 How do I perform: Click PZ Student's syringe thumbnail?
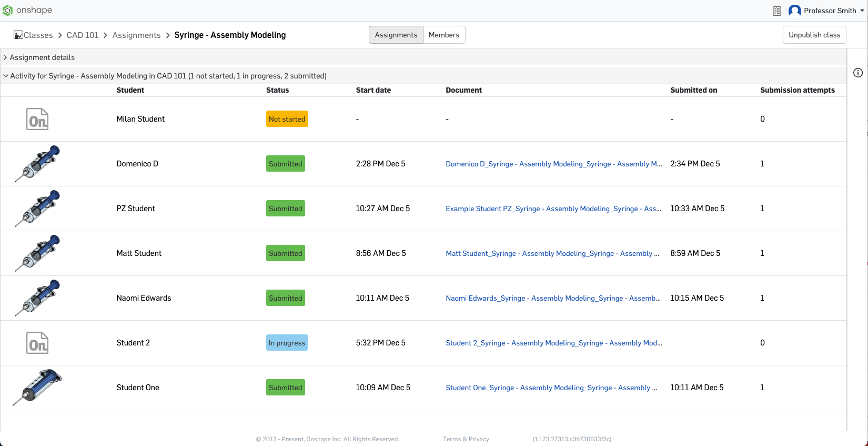coord(37,209)
